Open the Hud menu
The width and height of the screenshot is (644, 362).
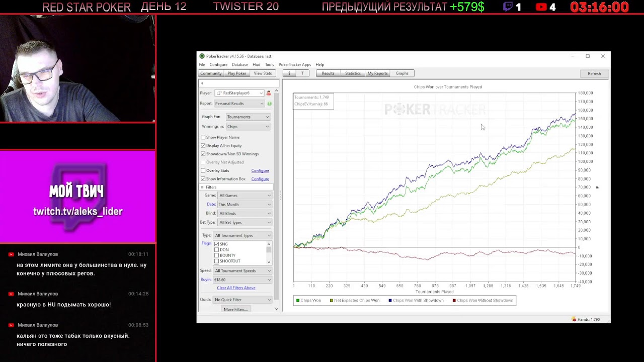pyautogui.click(x=257, y=65)
